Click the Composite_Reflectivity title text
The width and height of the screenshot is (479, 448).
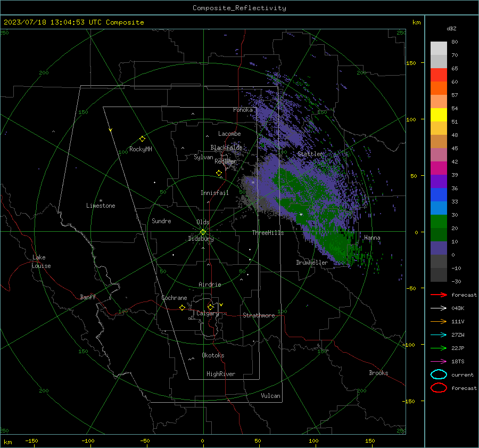pos(240,8)
